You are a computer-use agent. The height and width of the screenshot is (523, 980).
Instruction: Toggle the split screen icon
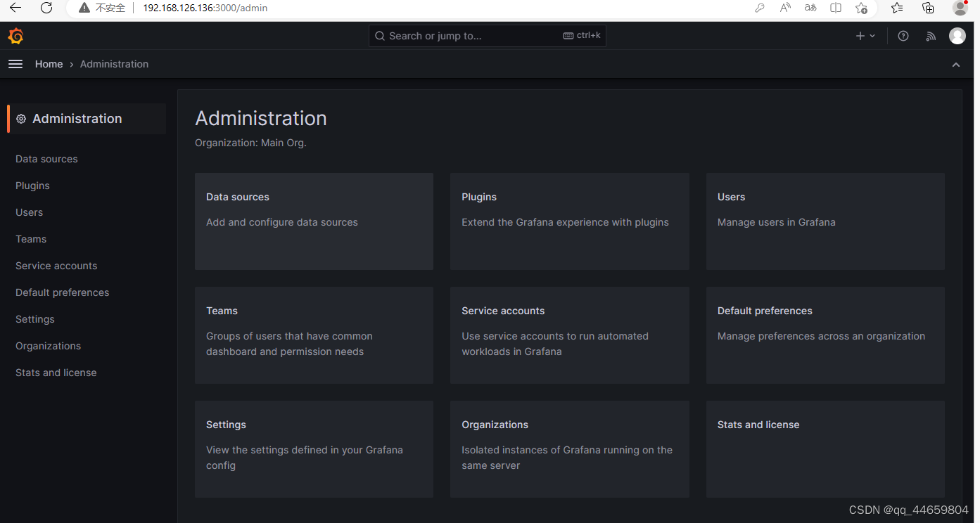point(836,8)
